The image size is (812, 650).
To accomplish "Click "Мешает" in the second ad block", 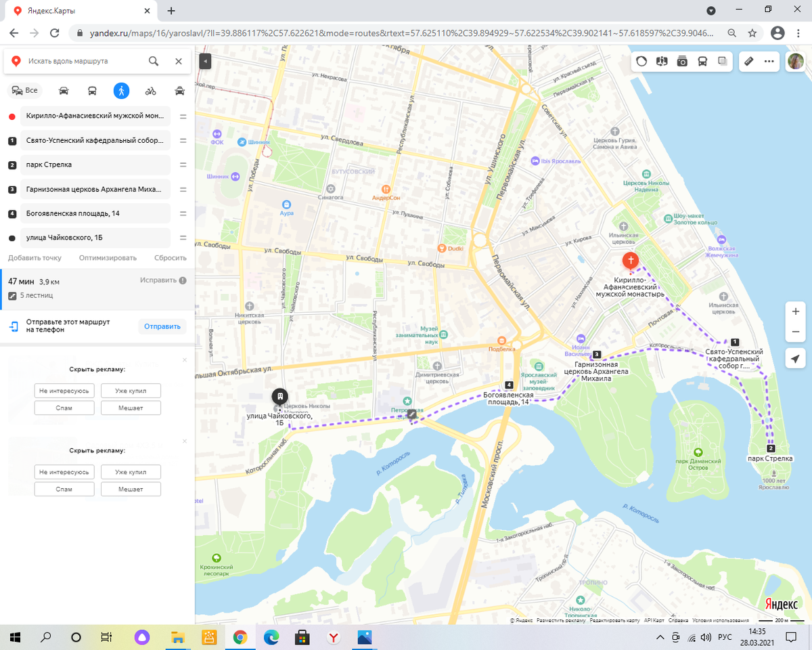I will pyautogui.click(x=131, y=489).
